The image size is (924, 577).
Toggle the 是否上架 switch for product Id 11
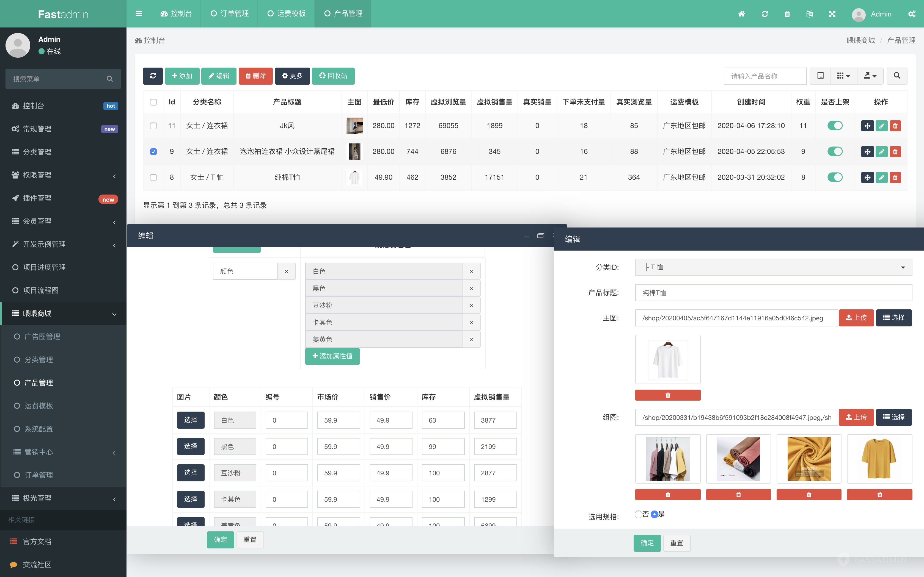point(835,126)
